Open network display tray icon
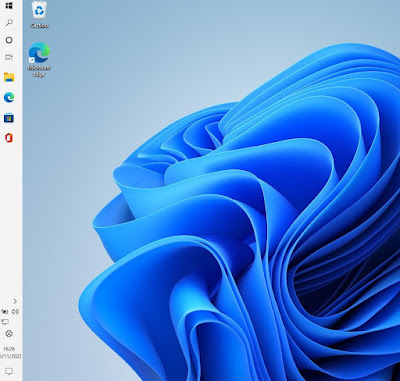The image size is (400, 381). click(x=5, y=322)
